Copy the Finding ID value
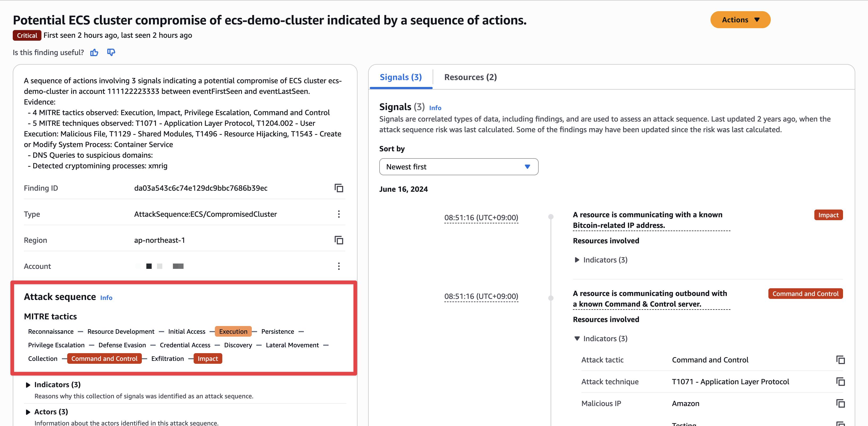Image resolution: width=868 pixels, height=426 pixels. (339, 188)
